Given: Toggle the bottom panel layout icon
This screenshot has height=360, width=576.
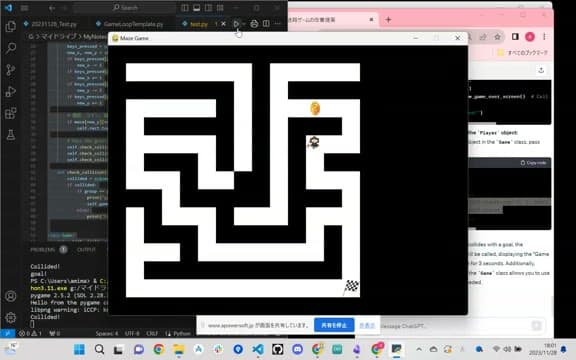Looking at the screenshot, I should point(197,8).
